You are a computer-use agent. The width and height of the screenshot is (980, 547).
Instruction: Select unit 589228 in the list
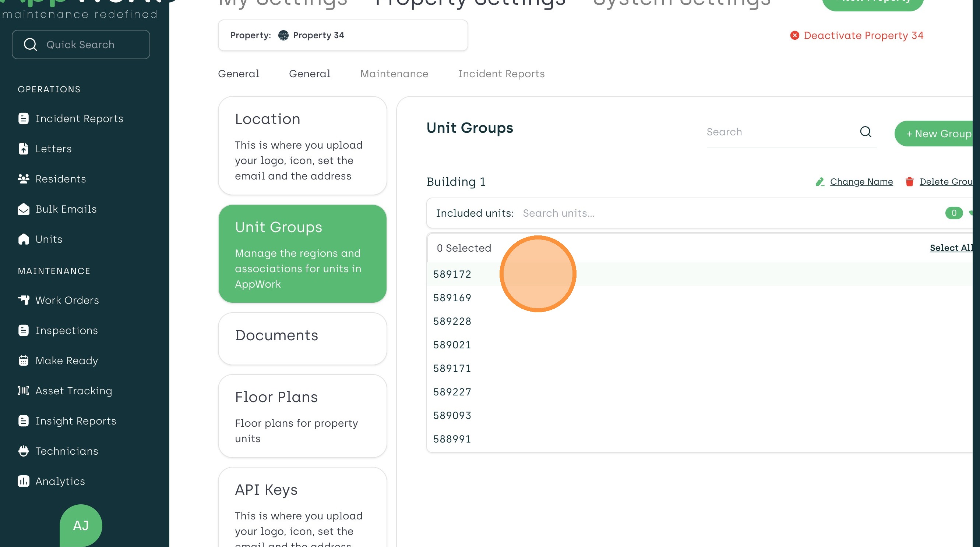click(x=452, y=321)
